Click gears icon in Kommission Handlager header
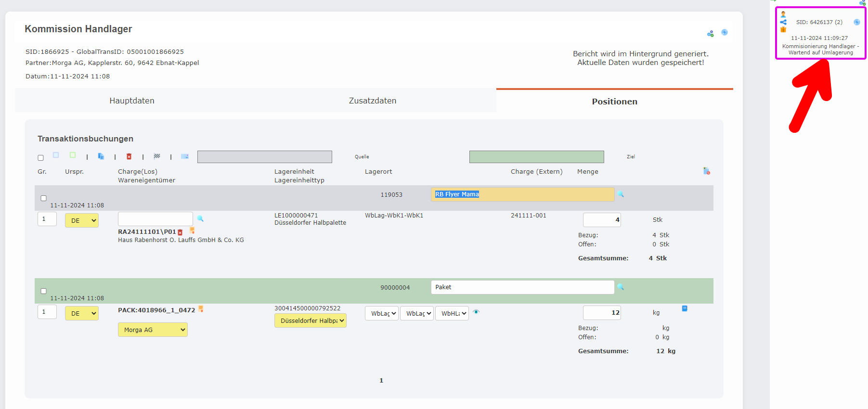This screenshot has width=868, height=409. pyautogui.click(x=710, y=34)
